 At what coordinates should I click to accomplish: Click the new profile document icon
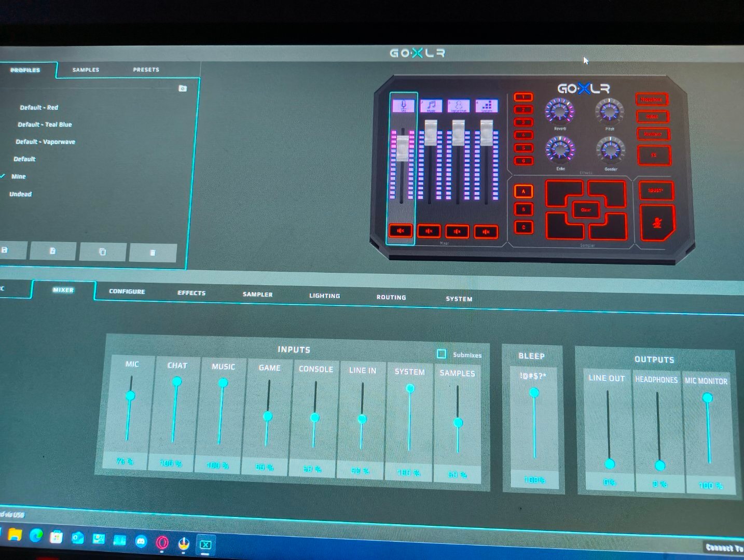click(x=52, y=251)
